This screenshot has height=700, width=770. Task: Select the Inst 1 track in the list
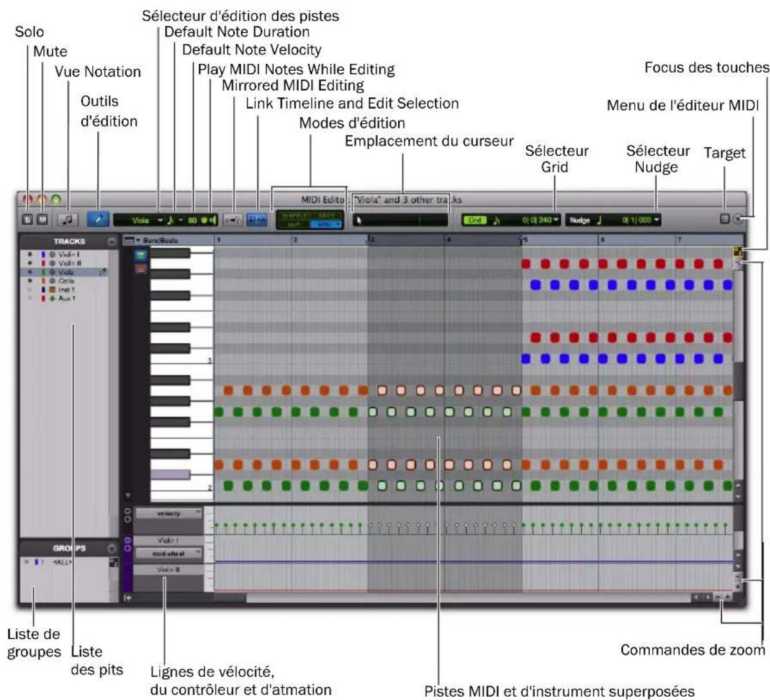67,290
